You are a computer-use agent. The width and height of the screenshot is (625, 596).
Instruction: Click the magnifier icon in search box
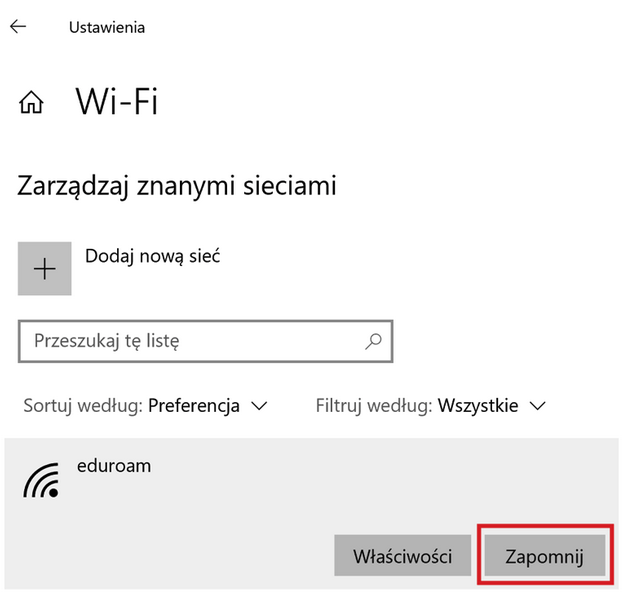click(373, 341)
